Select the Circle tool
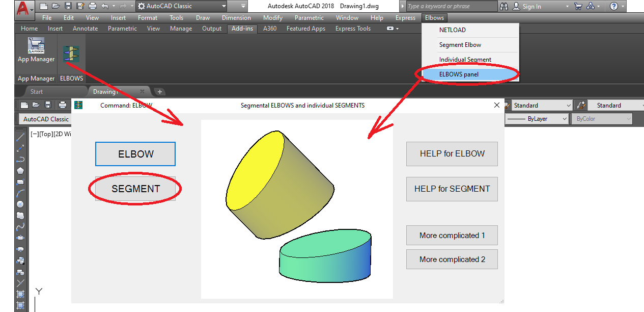This screenshot has height=312, width=644. pyautogui.click(x=20, y=204)
